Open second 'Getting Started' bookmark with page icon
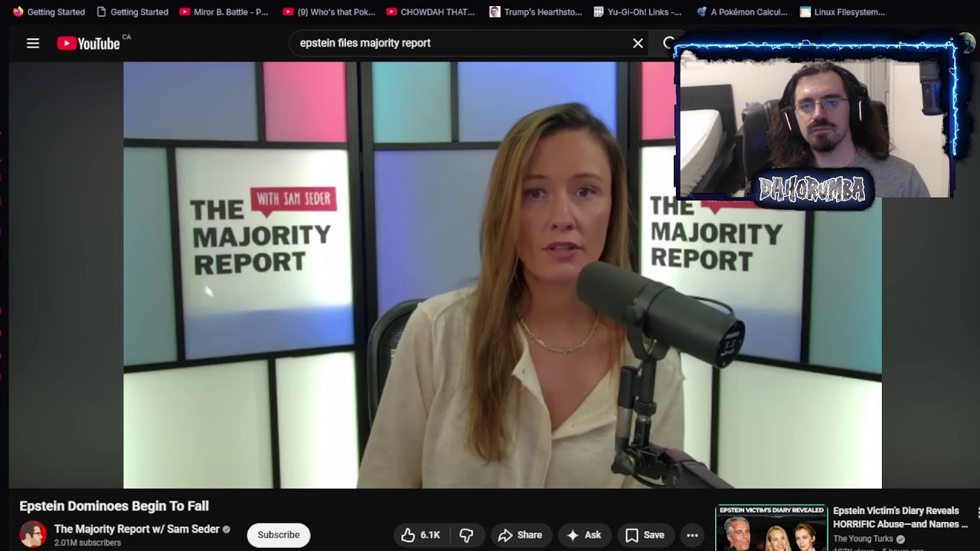Screen dimensions: 980x551 pos(132,12)
